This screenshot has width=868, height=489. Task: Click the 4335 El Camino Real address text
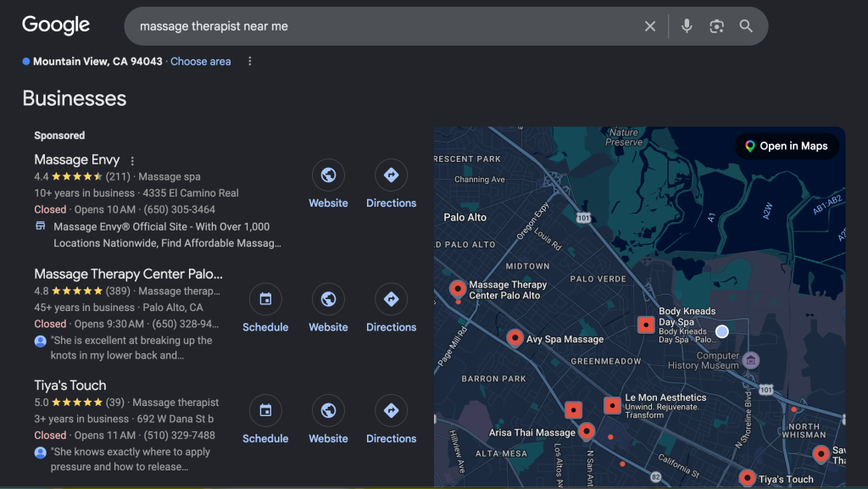click(x=191, y=193)
